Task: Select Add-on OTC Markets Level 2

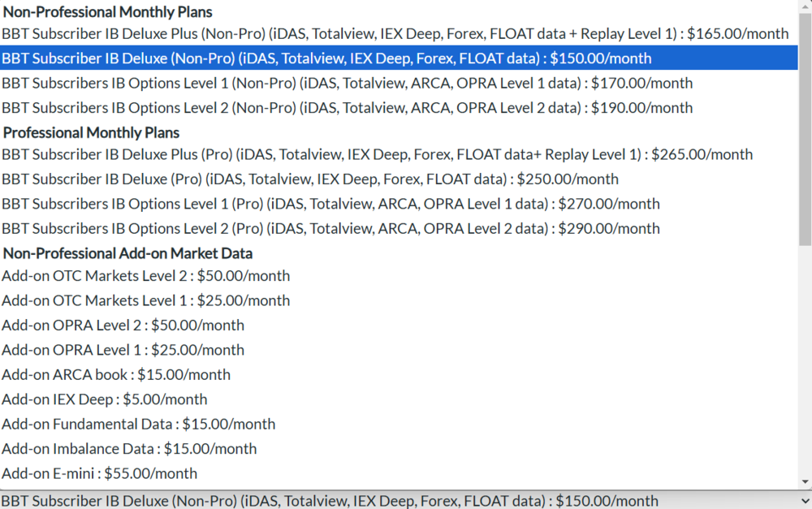Action: (145, 276)
